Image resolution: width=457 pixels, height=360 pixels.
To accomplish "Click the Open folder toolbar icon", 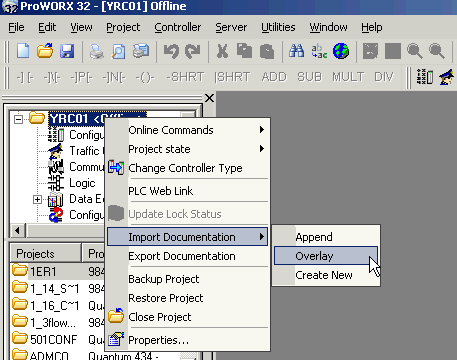I will [45, 51].
